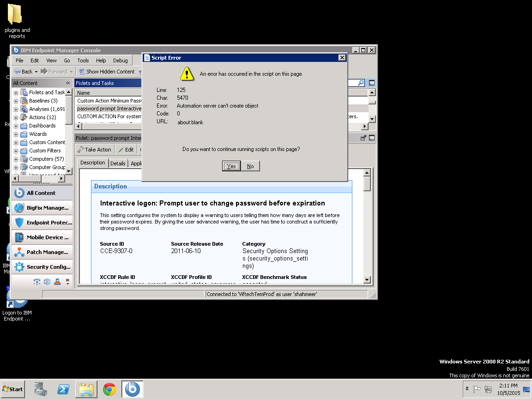Viewport: 532px width, 399px height.
Task: Expand the Wizards tree node
Action: (x=16, y=134)
